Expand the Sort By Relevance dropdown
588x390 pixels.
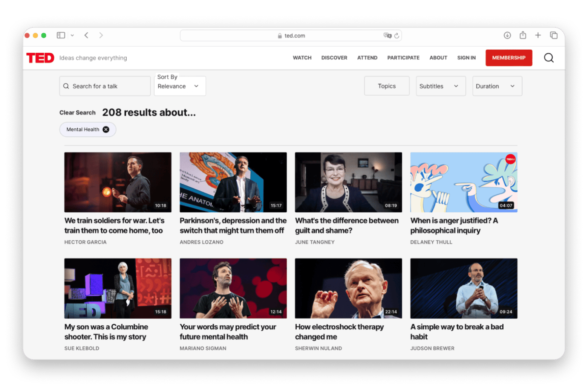pos(179,86)
